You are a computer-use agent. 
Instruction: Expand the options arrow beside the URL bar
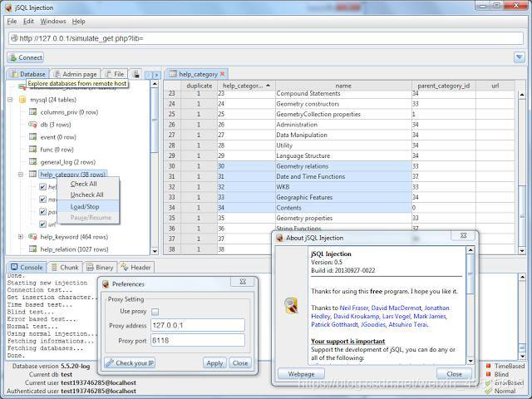pyautogui.click(x=519, y=57)
